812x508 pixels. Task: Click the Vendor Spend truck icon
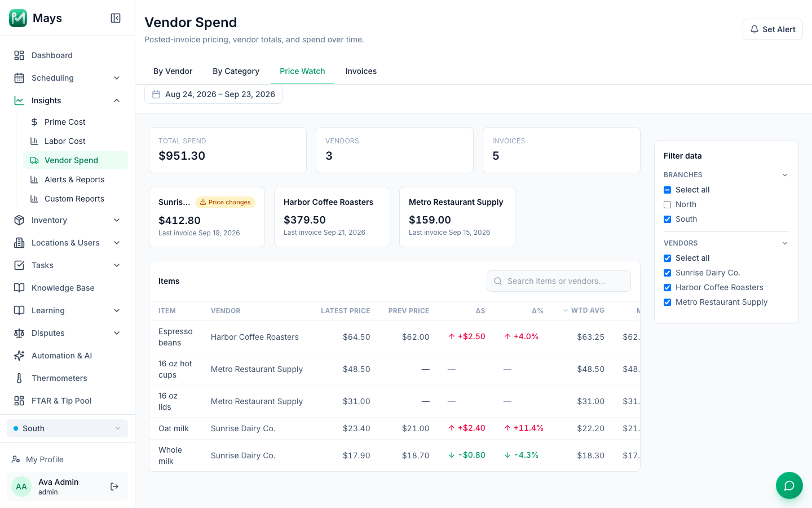[x=34, y=160]
